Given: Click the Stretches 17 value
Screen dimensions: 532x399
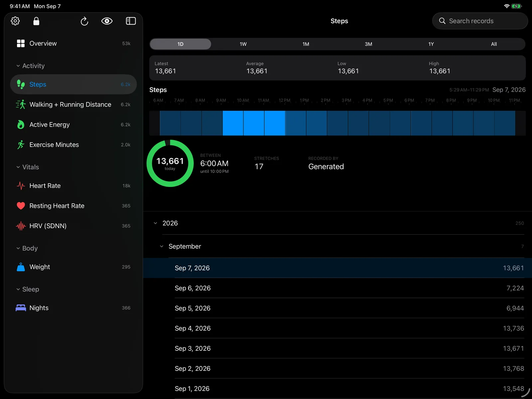Looking at the screenshot, I should (x=259, y=167).
